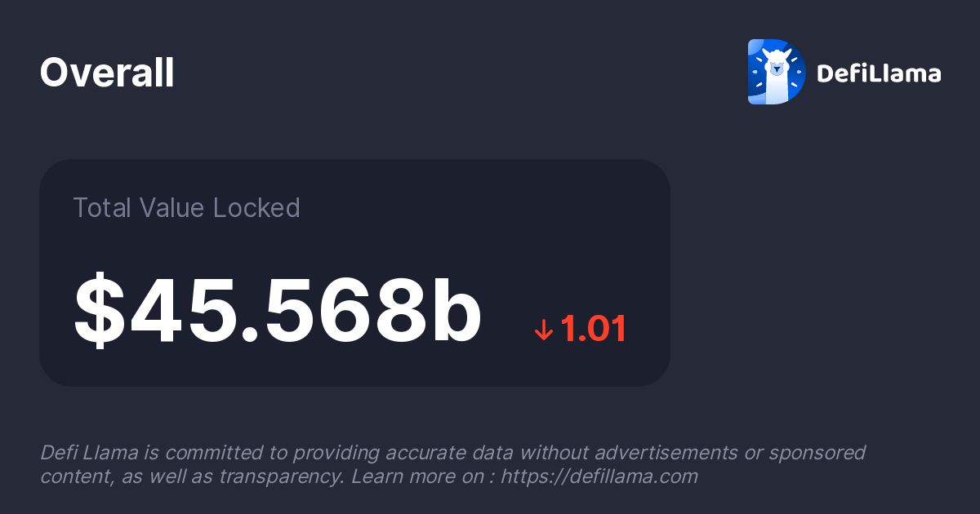Click the red downward arrow icon
Image resolution: width=980 pixels, height=514 pixels.
(544, 330)
